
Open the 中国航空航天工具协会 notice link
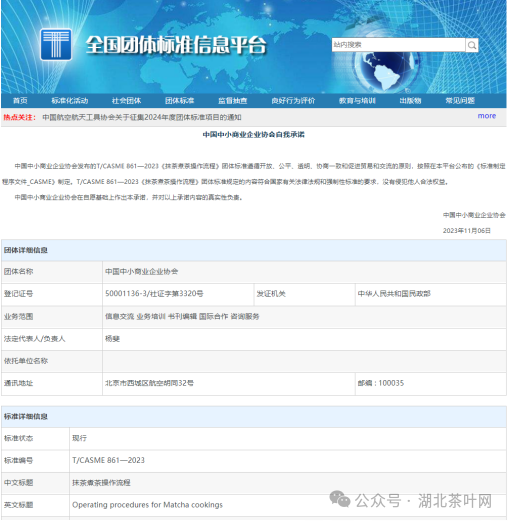click(142, 117)
